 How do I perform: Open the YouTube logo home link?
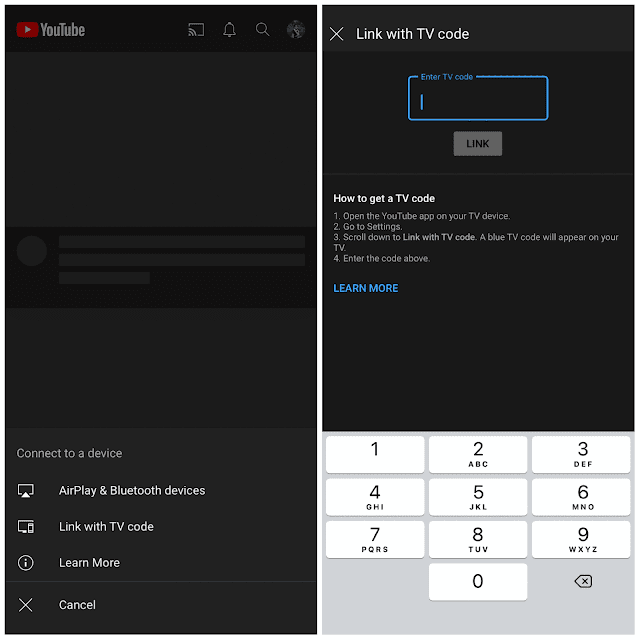51,30
